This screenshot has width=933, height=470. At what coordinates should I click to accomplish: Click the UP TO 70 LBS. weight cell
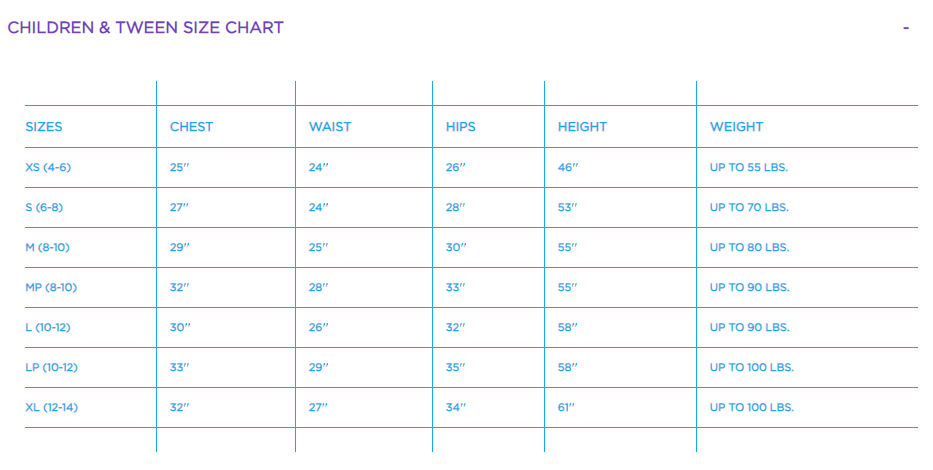749,207
